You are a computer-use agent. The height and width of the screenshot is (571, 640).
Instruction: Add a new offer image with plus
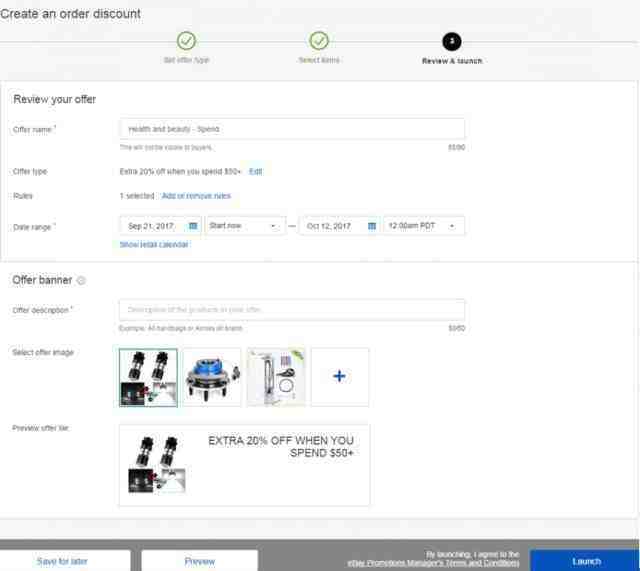click(340, 377)
